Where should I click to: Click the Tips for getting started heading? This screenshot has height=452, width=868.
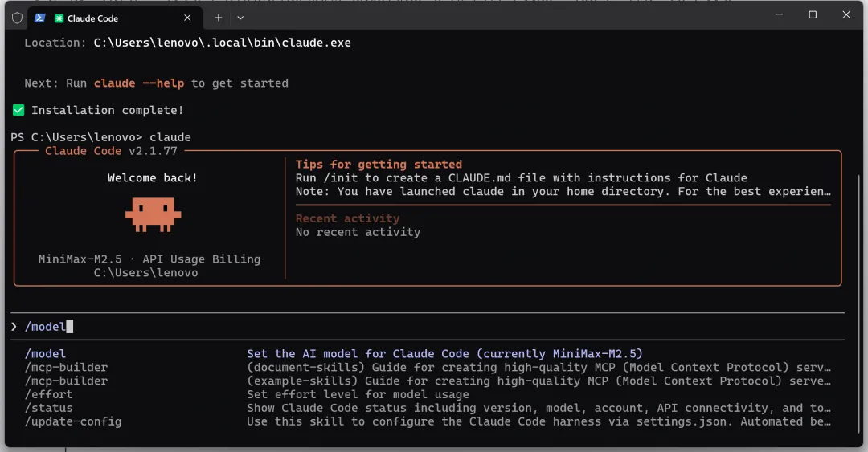[379, 165]
